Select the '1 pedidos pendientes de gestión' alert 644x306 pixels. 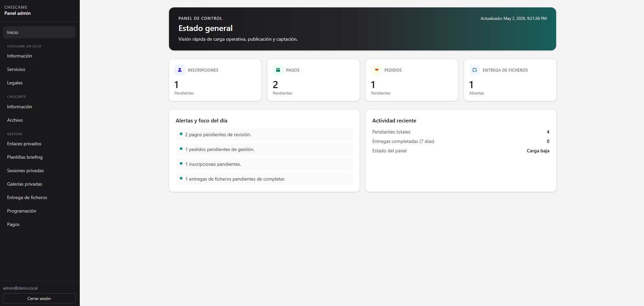tap(264, 149)
